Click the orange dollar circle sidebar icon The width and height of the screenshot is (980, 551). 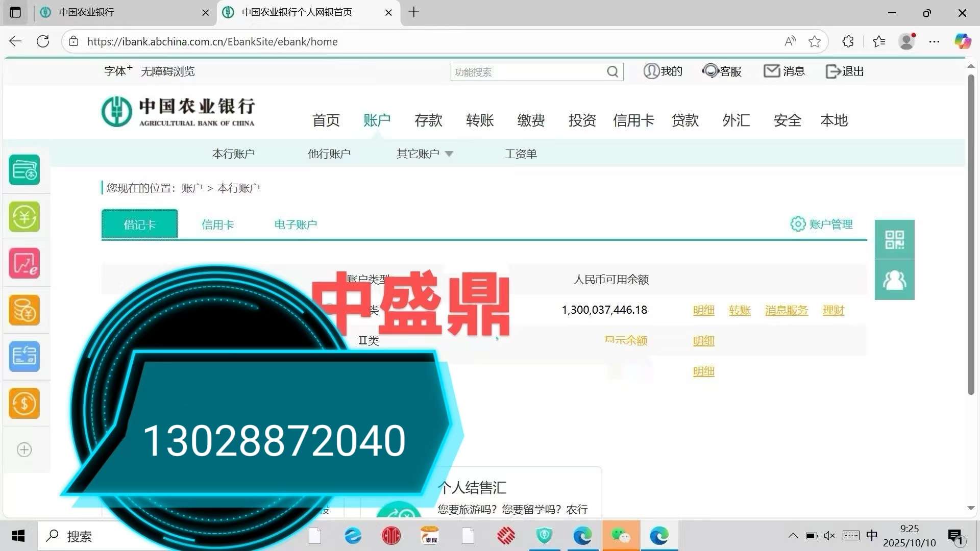(x=24, y=404)
